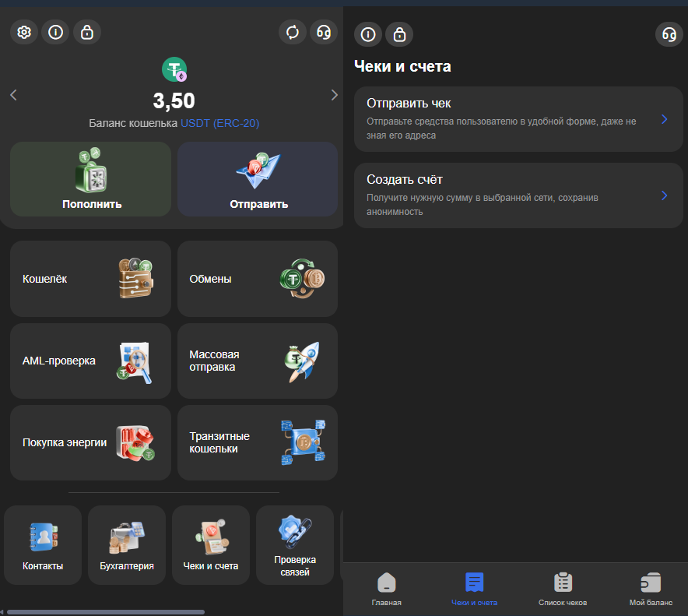688x616 pixels.
Task: Open the Бухгалтерия shortcut
Action: click(x=127, y=545)
